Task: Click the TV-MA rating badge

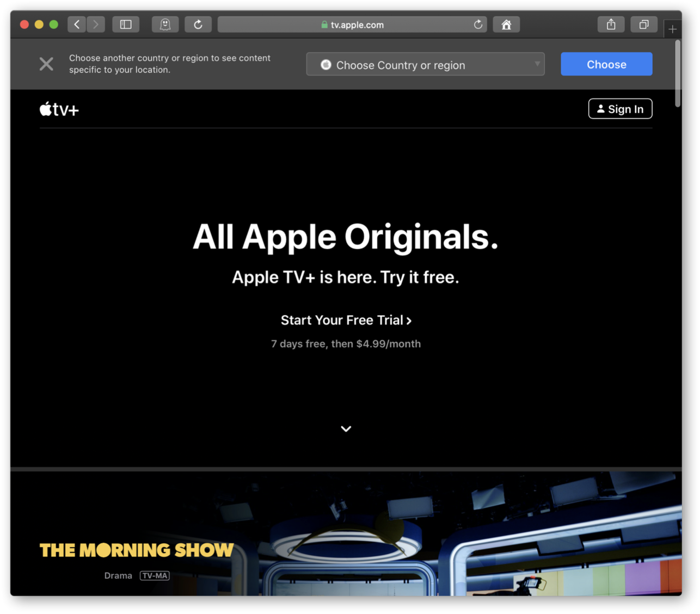Action: (x=155, y=575)
